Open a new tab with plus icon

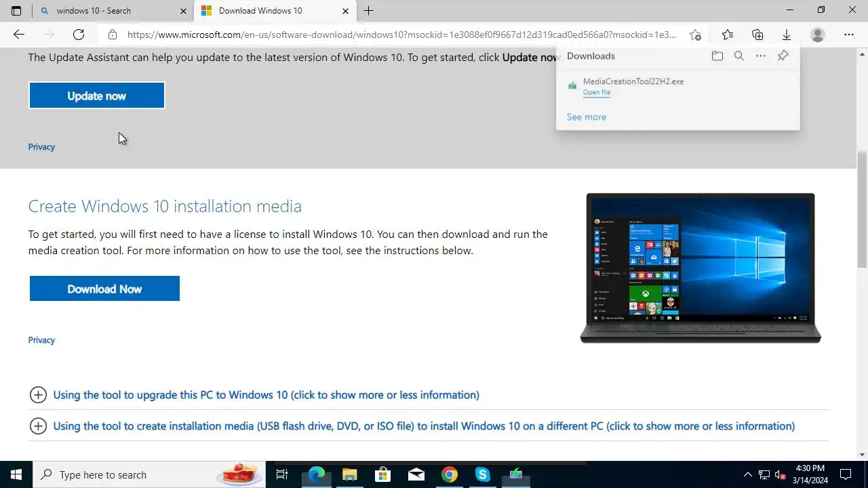(368, 11)
